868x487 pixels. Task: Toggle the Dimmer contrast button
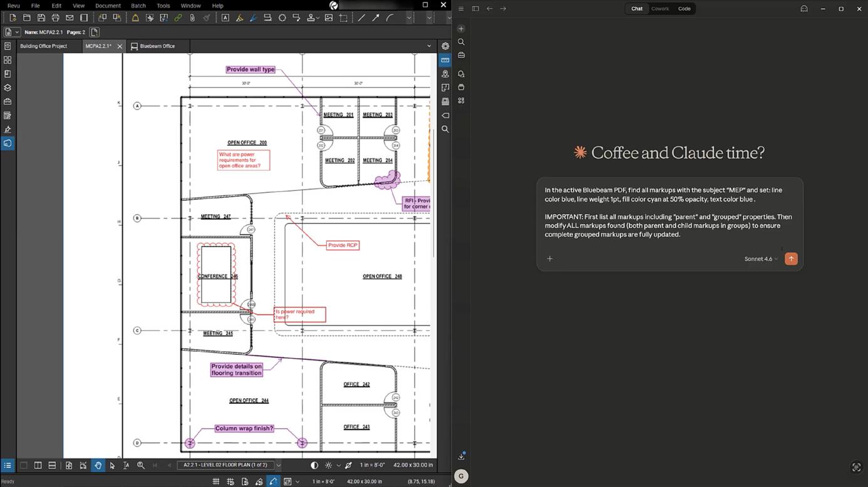tap(314, 465)
